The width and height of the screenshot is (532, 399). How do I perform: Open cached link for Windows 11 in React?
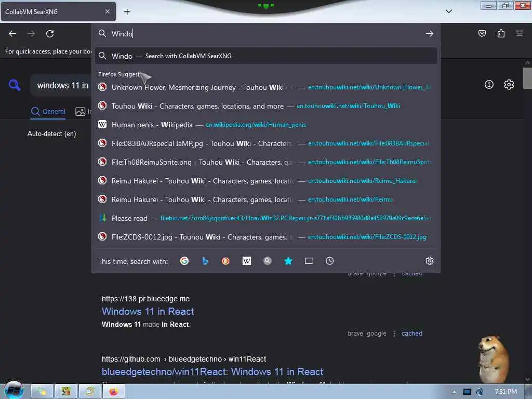(412, 333)
